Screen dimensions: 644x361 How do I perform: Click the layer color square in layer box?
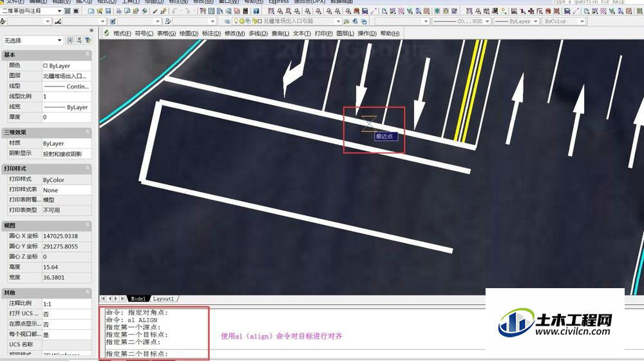point(260,21)
